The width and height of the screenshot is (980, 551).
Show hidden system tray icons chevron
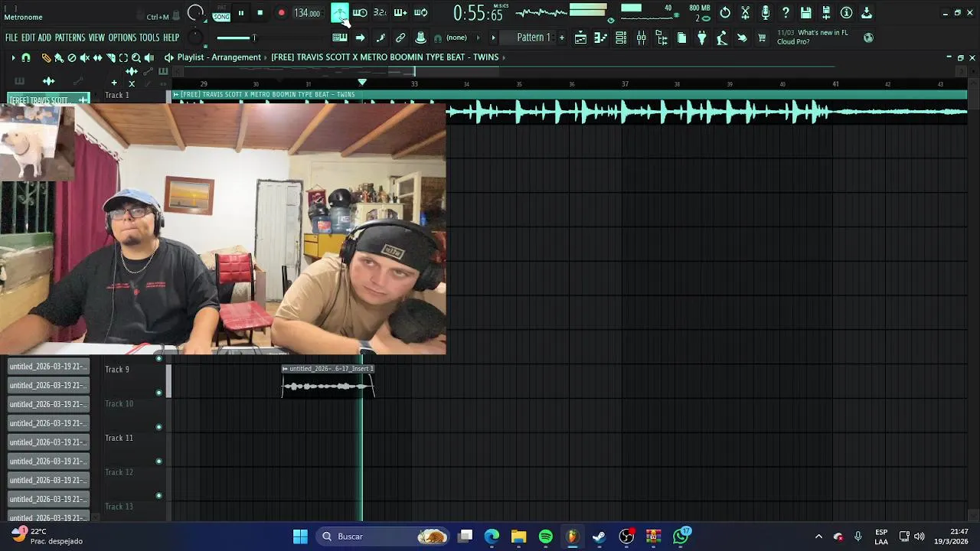[818, 536]
